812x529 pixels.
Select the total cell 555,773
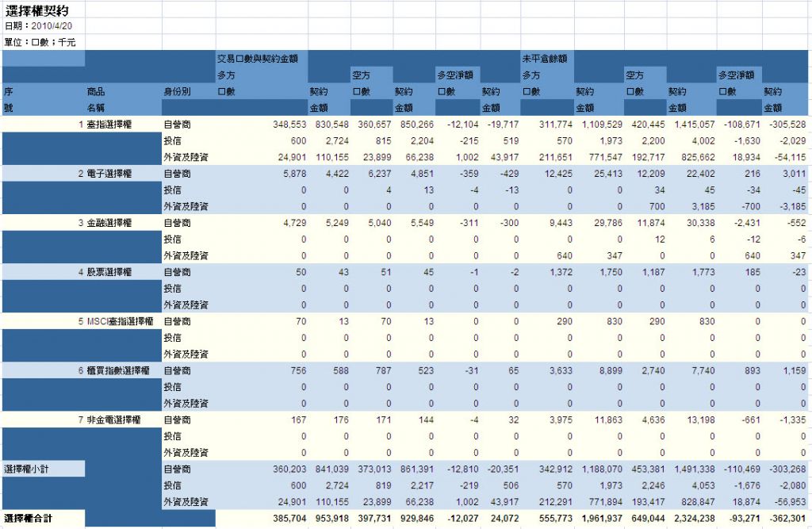[x=556, y=518]
